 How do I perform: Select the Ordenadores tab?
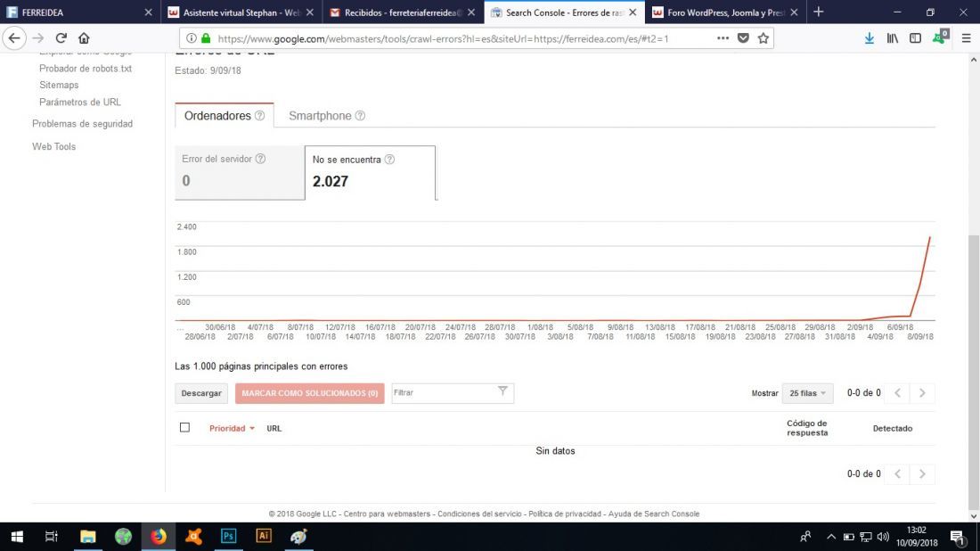point(224,116)
